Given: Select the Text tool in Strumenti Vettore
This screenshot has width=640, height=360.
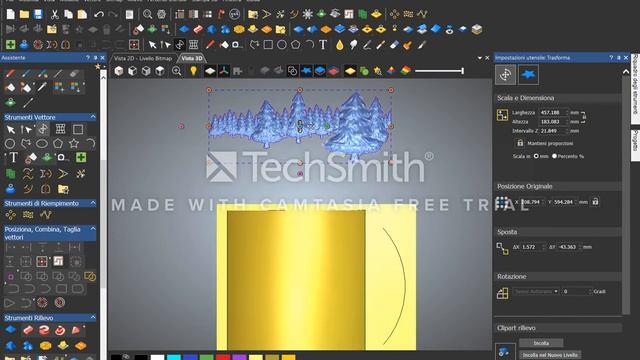Looking at the screenshot, I should pyautogui.click(x=13, y=158).
